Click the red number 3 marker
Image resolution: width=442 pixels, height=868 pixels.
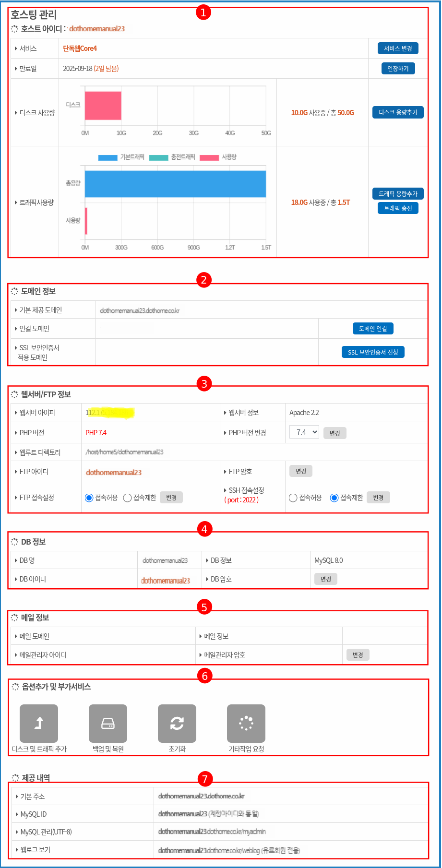click(204, 383)
